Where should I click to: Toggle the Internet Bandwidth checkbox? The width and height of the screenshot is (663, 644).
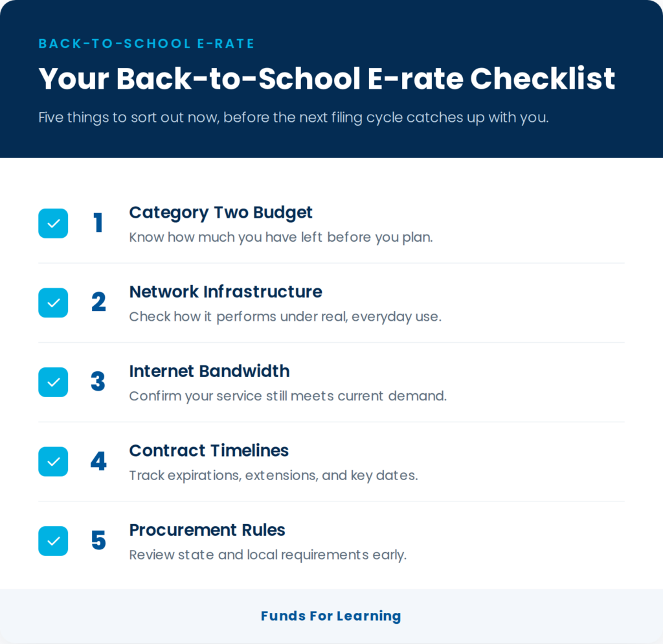coord(53,382)
